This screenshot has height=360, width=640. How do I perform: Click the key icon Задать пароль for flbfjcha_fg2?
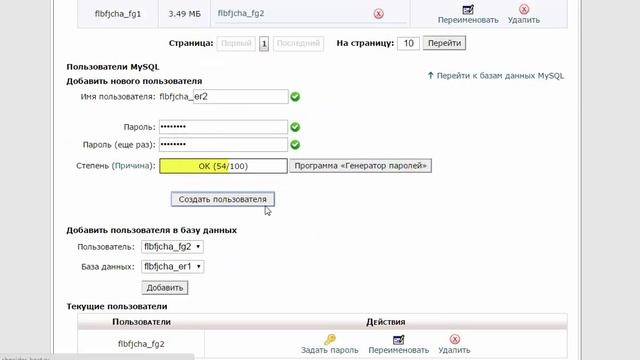[330, 339]
